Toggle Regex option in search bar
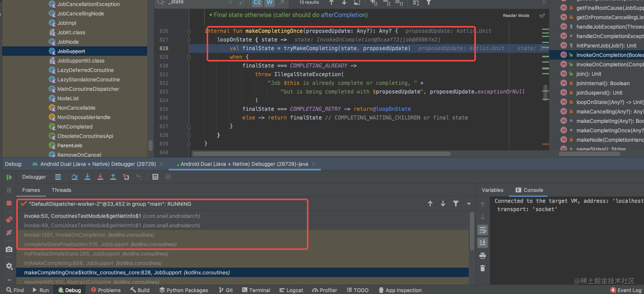 point(282,3)
